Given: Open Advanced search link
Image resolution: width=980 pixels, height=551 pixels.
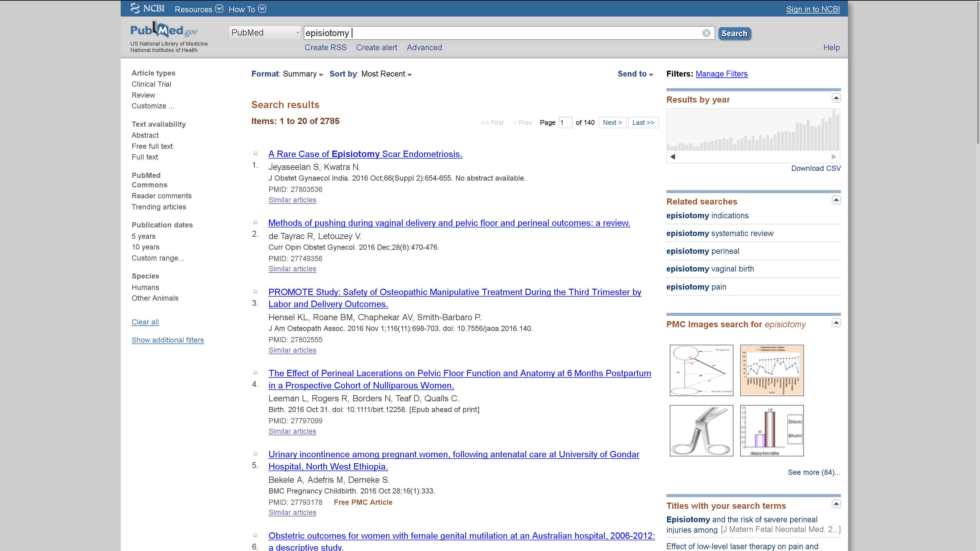Looking at the screenshot, I should tap(424, 47).
